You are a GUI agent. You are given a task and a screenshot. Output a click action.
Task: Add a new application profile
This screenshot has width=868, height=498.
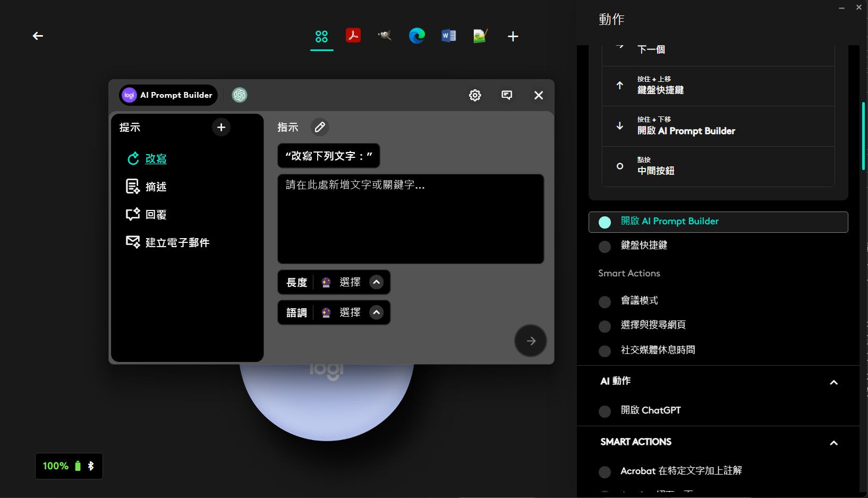pyautogui.click(x=513, y=36)
